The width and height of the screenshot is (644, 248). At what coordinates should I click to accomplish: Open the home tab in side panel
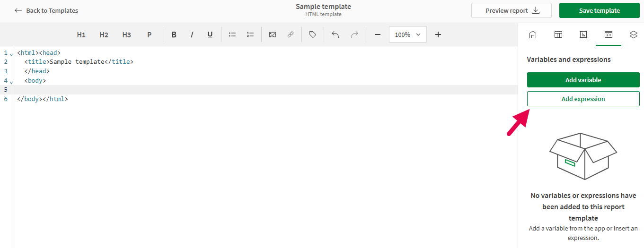pyautogui.click(x=533, y=34)
